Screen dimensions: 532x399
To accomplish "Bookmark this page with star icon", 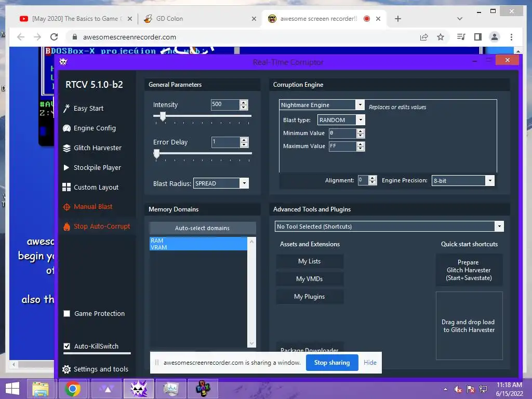I will click(441, 37).
